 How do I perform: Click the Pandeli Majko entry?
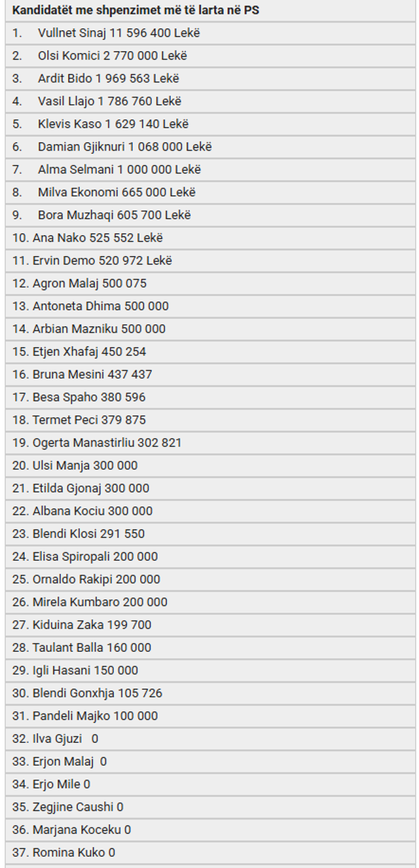click(209, 716)
